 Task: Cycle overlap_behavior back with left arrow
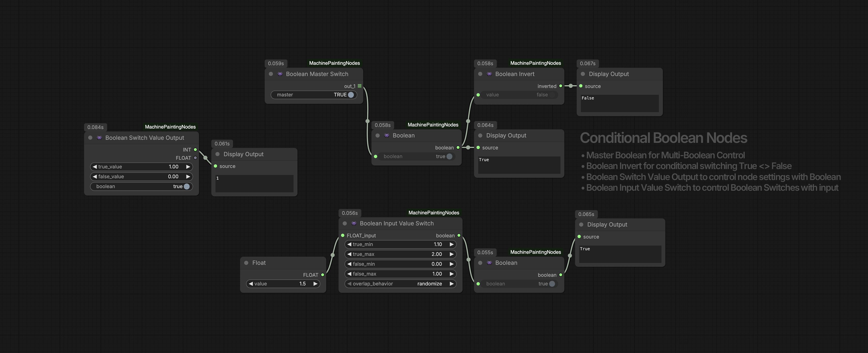pyautogui.click(x=350, y=284)
